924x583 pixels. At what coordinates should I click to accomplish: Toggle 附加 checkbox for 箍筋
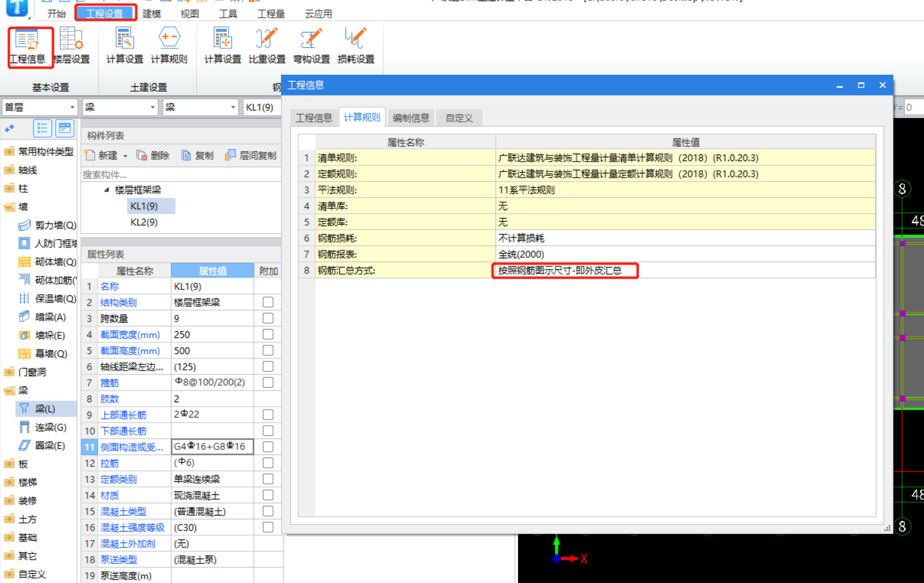[x=268, y=383]
